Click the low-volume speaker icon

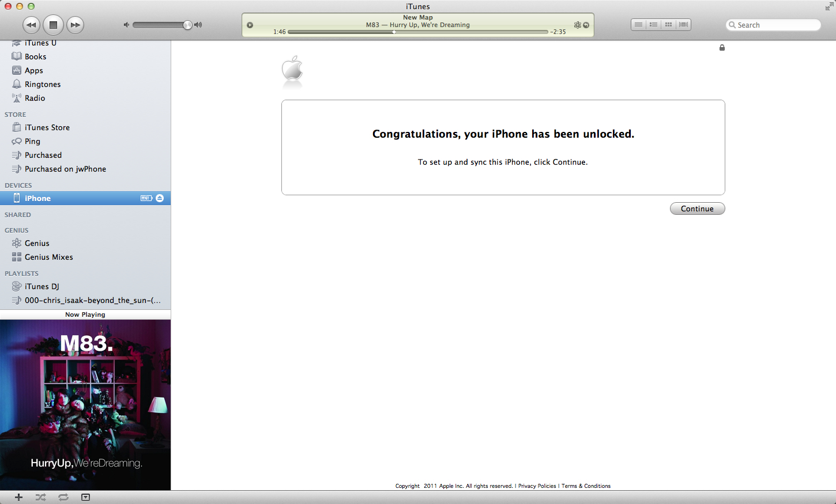coord(126,25)
